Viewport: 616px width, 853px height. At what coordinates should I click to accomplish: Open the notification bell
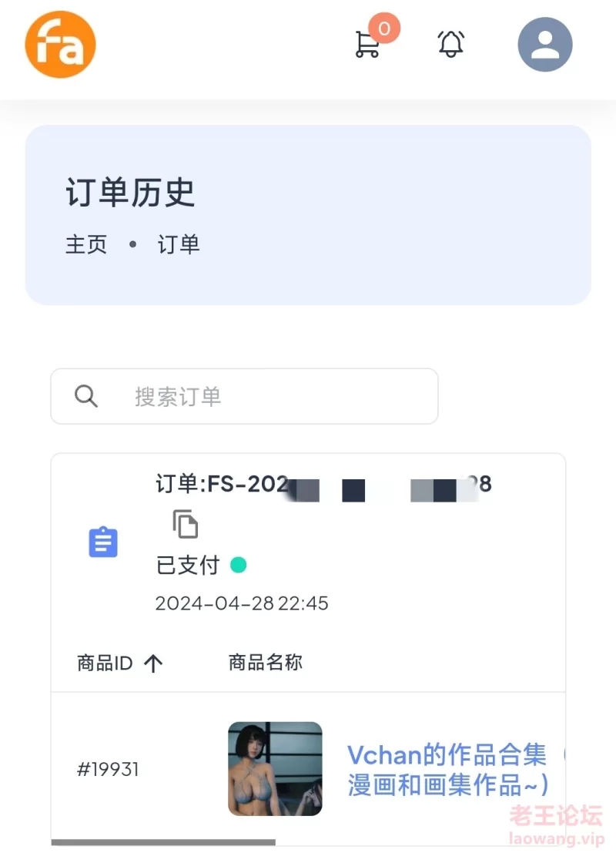coord(450,44)
